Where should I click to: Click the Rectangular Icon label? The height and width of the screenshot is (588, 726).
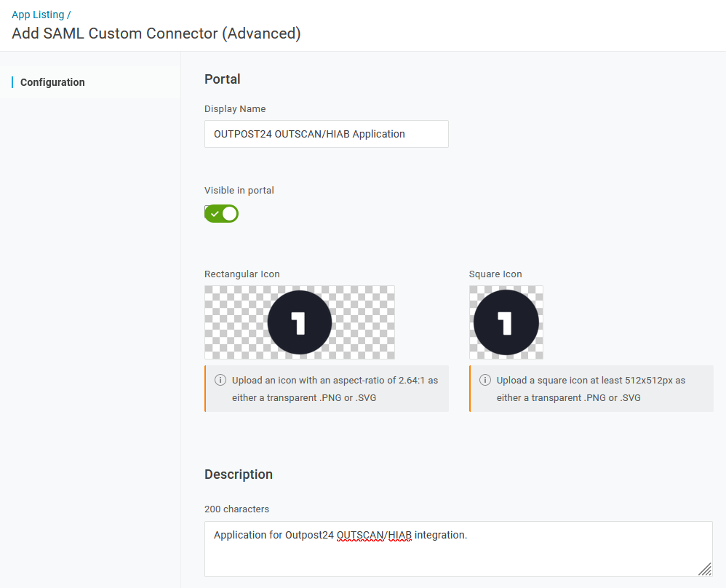242,274
